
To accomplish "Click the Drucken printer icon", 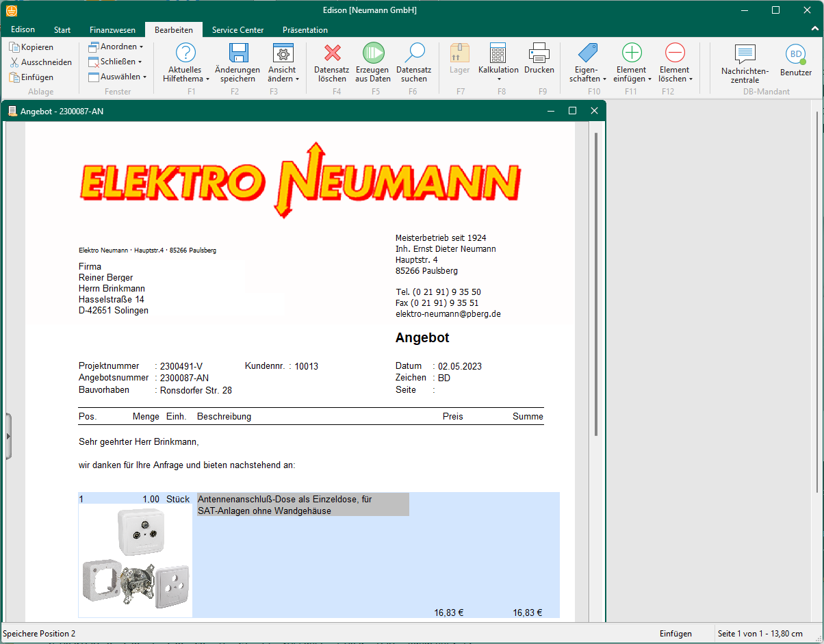I will pyautogui.click(x=539, y=53).
